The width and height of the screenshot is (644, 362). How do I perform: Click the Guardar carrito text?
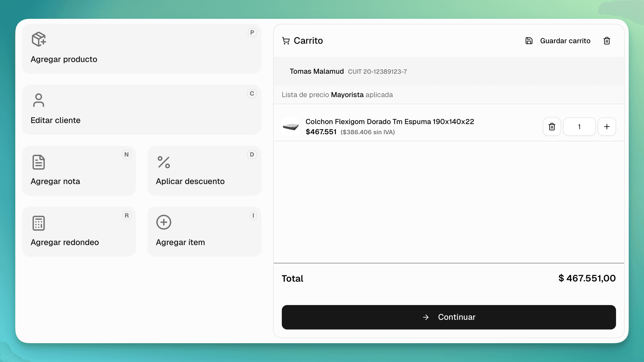pos(565,41)
